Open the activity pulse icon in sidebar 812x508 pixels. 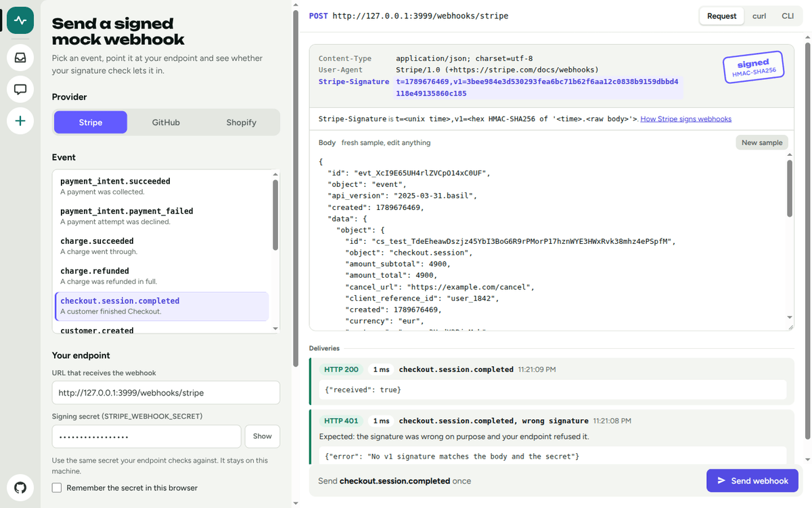tap(20, 20)
